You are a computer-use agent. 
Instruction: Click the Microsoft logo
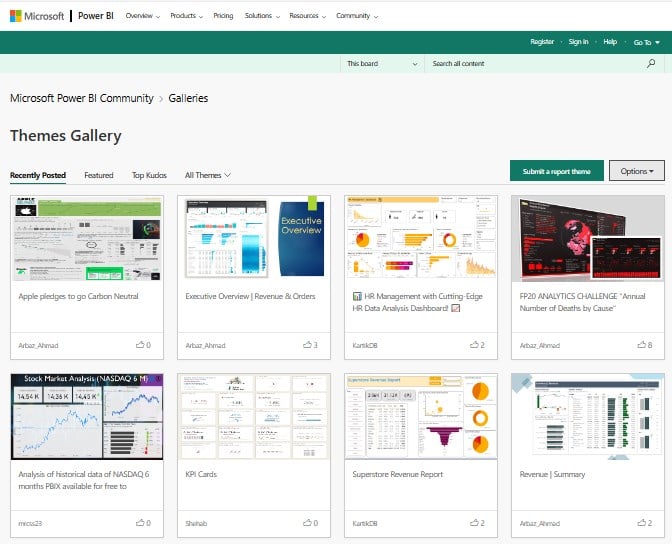coord(37,16)
